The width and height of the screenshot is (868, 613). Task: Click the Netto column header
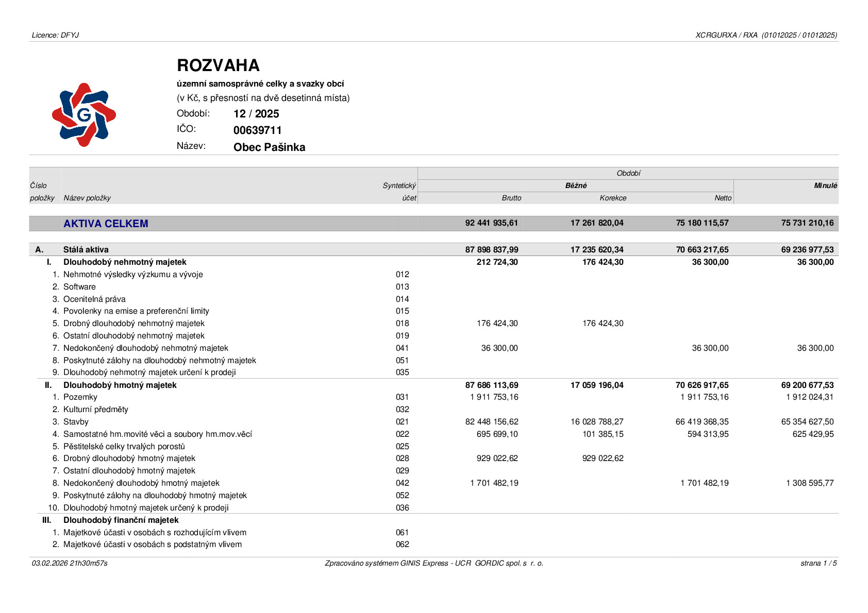(723, 198)
